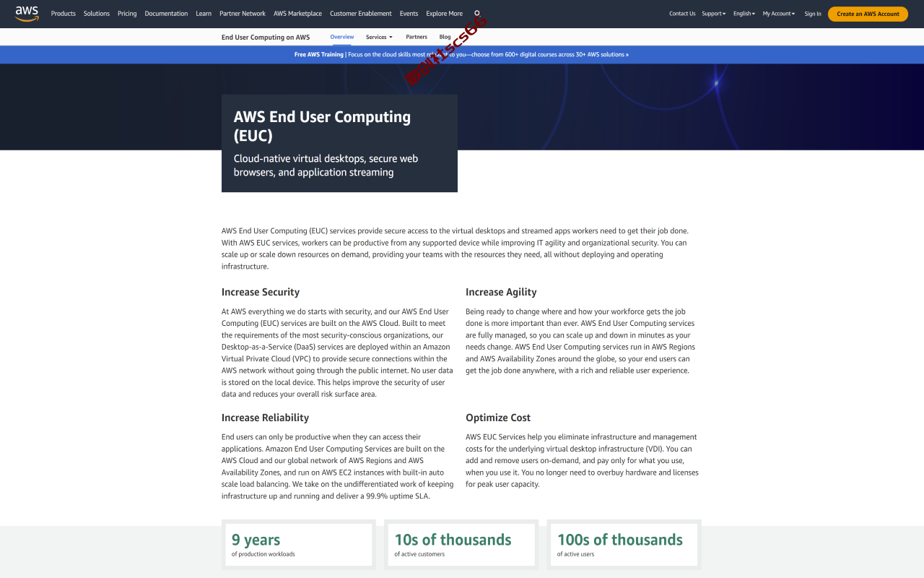Open AWS Marketplace in the top bar
Viewport: 924px width, 578px height.
click(297, 14)
